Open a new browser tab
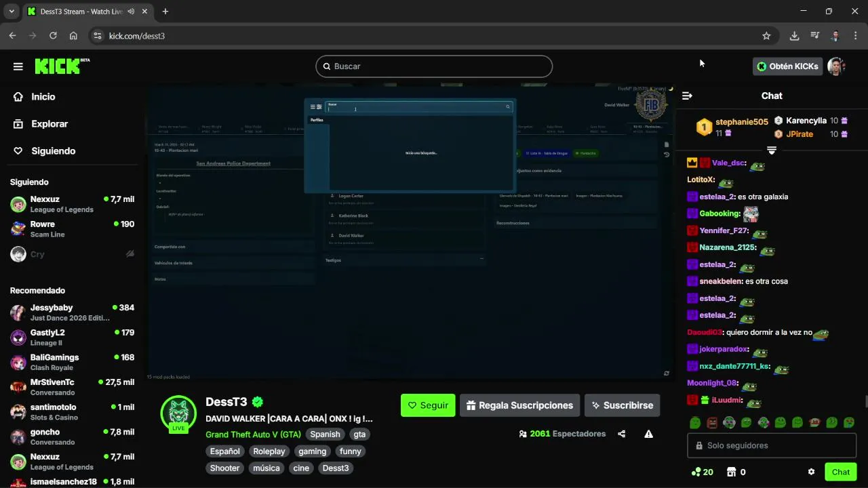 pyautogui.click(x=165, y=12)
